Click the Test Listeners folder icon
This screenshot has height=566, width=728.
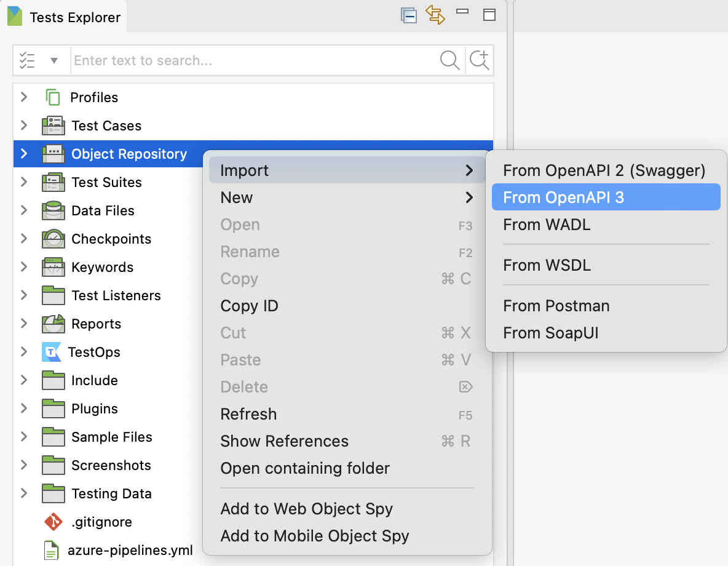point(53,295)
